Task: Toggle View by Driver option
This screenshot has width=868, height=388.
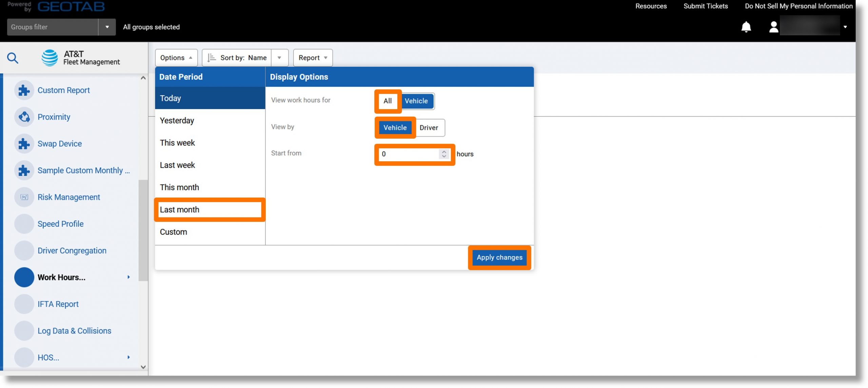Action: [429, 127]
